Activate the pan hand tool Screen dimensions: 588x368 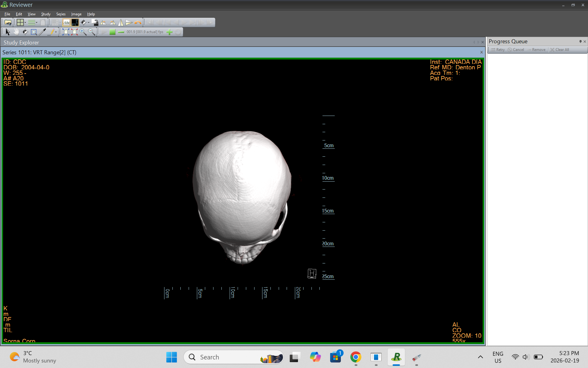click(16, 32)
